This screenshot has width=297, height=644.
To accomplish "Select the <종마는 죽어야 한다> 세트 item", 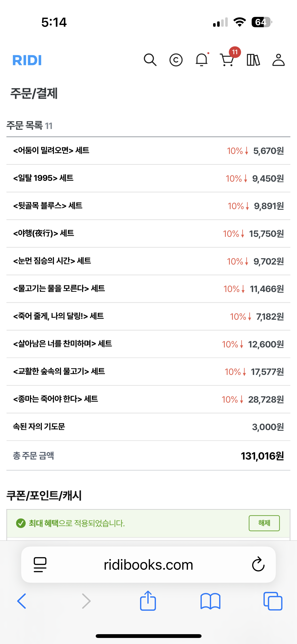I will (x=148, y=399).
